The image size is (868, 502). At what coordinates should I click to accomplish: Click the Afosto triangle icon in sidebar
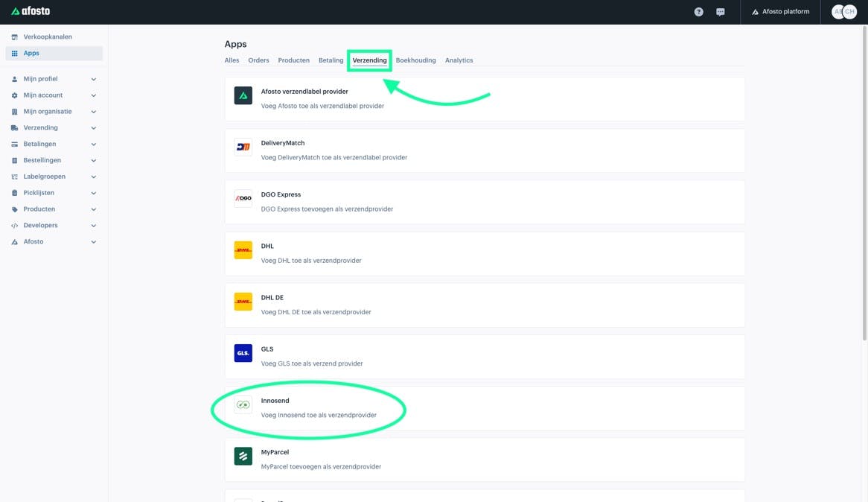pyautogui.click(x=14, y=241)
